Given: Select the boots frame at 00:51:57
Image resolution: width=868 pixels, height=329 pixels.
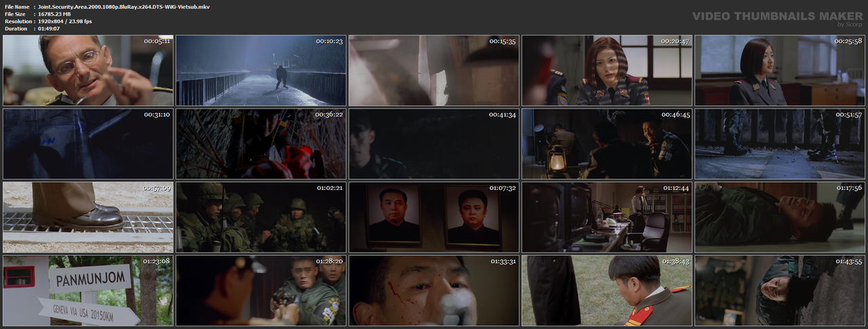Looking at the screenshot, I should coord(780,144).
